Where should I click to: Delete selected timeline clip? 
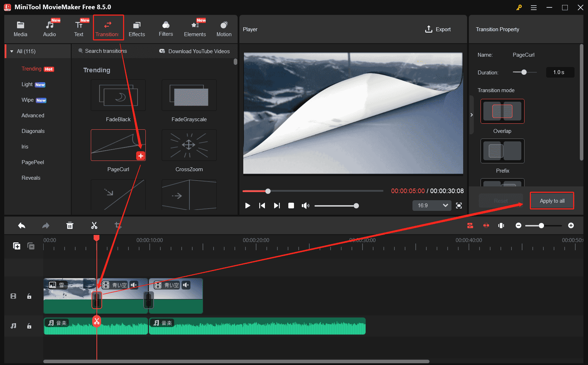click(70, 225)
